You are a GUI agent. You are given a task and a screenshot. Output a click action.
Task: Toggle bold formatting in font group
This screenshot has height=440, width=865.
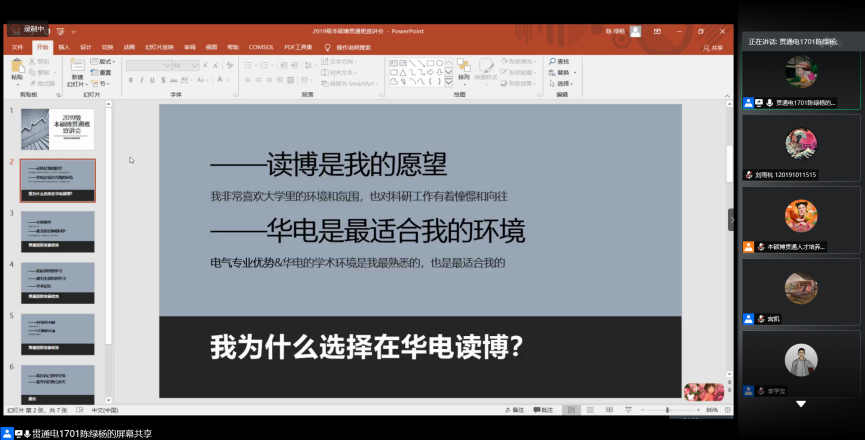coord(130,84)
